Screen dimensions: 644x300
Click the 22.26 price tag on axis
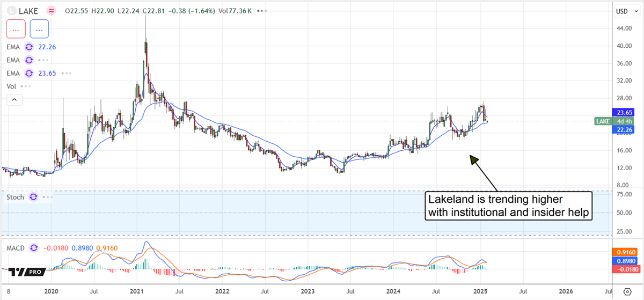[x=624, y=130]
